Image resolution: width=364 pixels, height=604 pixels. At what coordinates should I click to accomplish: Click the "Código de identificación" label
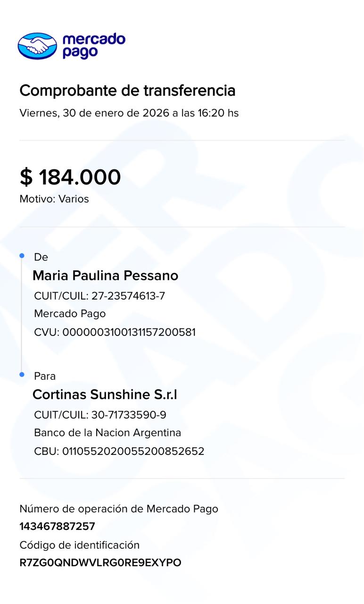[80, 545]
